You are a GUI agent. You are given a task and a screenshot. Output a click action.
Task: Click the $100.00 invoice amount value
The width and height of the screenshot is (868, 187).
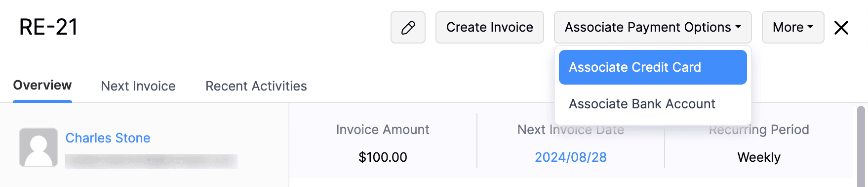pos(383,157)
